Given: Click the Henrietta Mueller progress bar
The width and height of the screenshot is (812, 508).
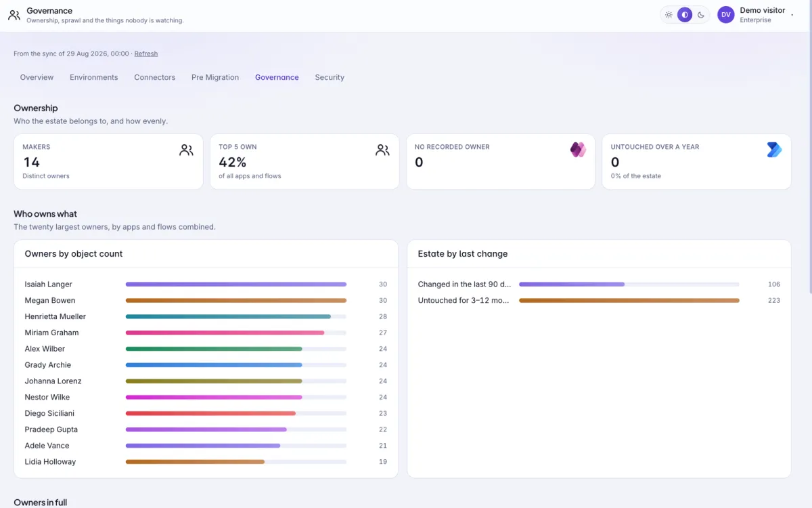Looking at the screenshot, I should tap(236, 316).
